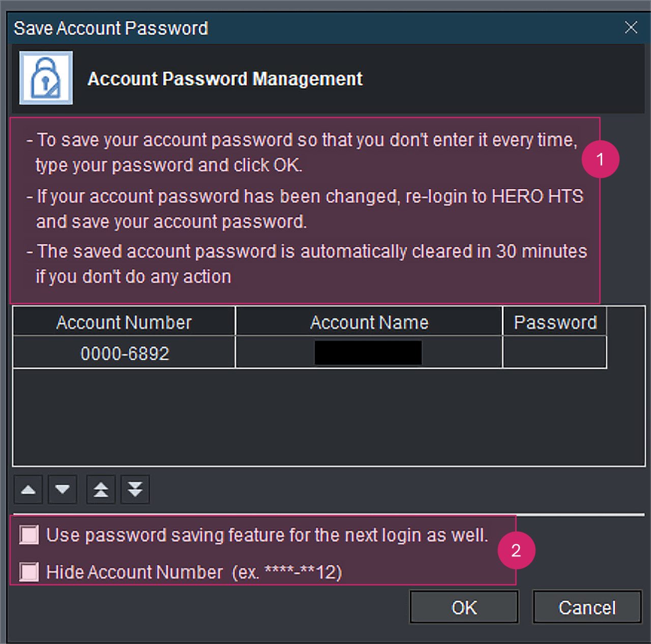The height and width of the screenshot is (644, 651).
Task: Close the Save Account Password dialog
Action: click(631, 27)
